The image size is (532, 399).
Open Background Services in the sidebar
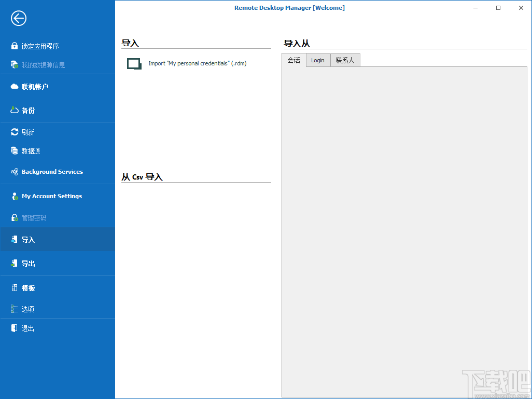point(52,172)
